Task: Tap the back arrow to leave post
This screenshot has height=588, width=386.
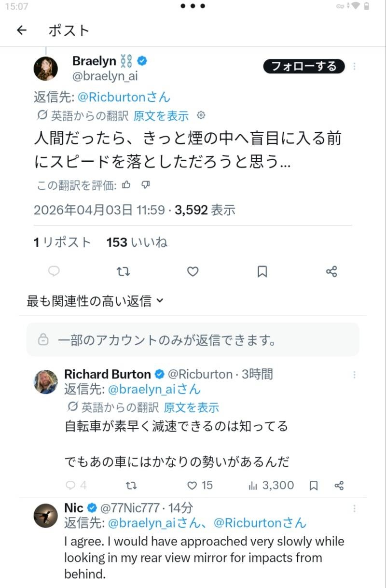Action: point(21,30)
